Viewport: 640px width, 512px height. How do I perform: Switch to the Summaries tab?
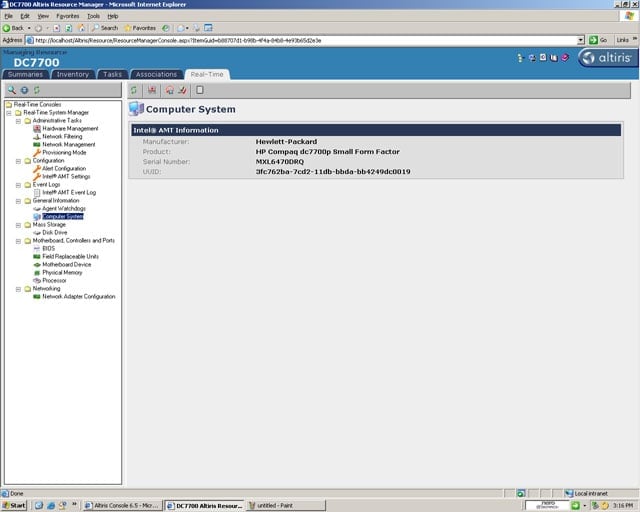pos(25,74)
